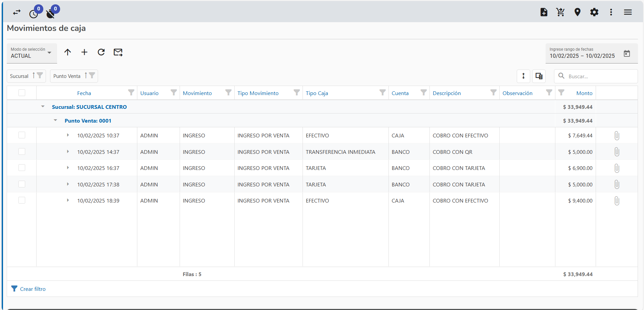
Task: Open the attachment clip for the $ 7,649.44 row
Action: 617,136
